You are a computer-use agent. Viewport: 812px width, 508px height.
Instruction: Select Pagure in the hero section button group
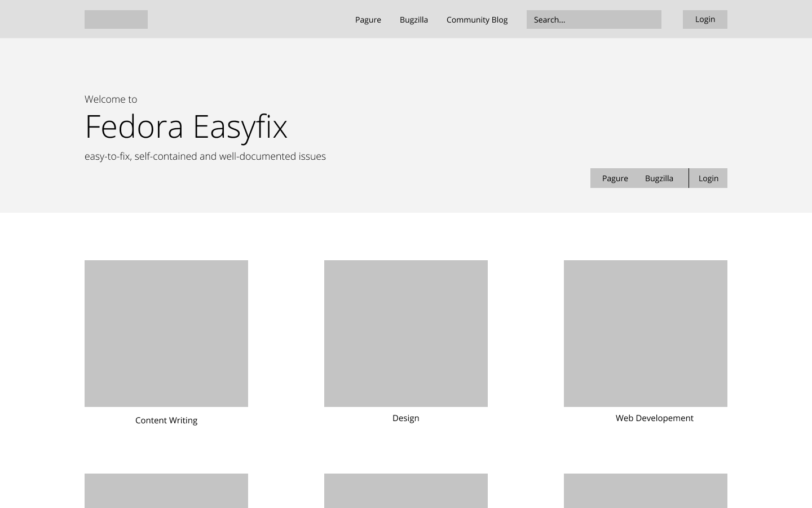[x=615, y=178]
